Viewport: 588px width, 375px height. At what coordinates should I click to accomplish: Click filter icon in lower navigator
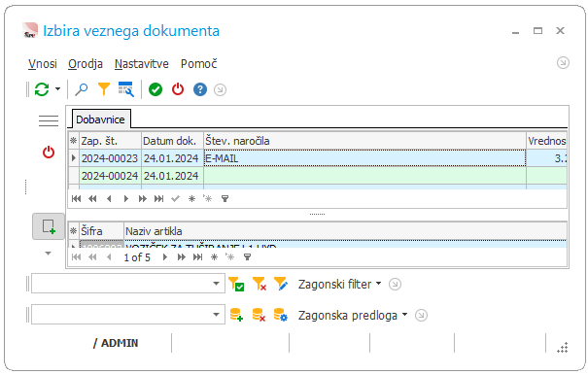(248, 257)
